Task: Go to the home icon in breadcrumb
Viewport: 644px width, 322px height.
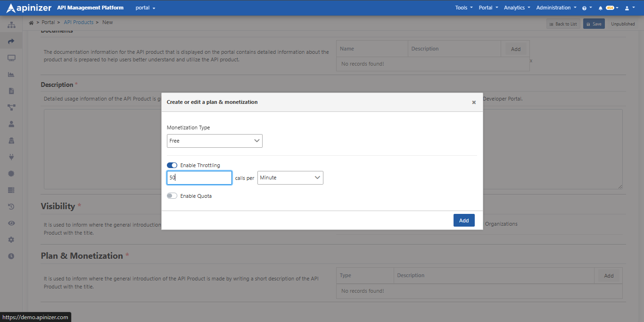Action: [x=31, y=22]
